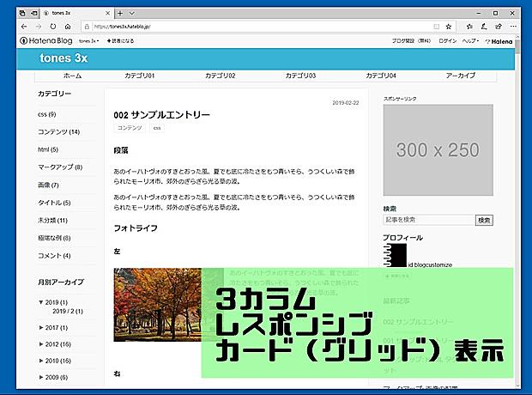Image resolution: width=532 pixels, height=395 pixels.
Task: Reload the page with the refresh icon
Action: click(x=53, y=27)
